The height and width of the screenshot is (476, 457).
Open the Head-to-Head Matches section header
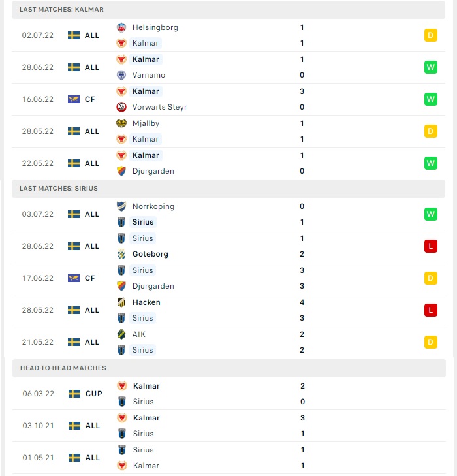coord(229,368)
